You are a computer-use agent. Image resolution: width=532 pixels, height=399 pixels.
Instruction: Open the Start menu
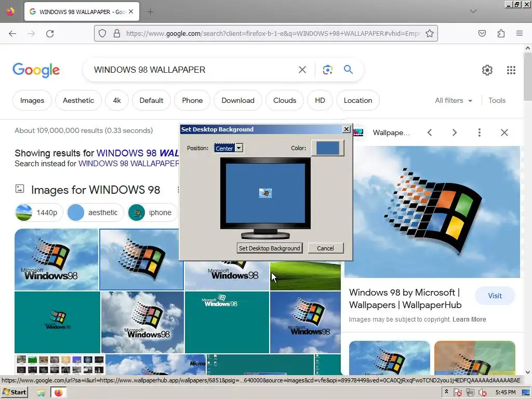[14, 392]
